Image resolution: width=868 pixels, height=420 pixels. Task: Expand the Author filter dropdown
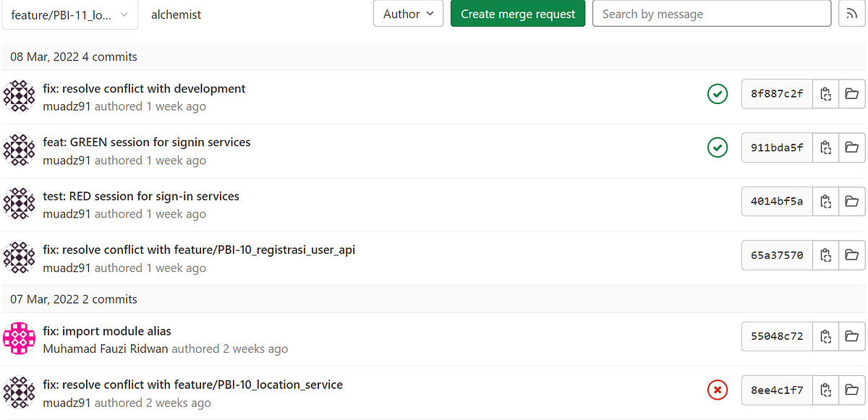[x=408, y=14]
